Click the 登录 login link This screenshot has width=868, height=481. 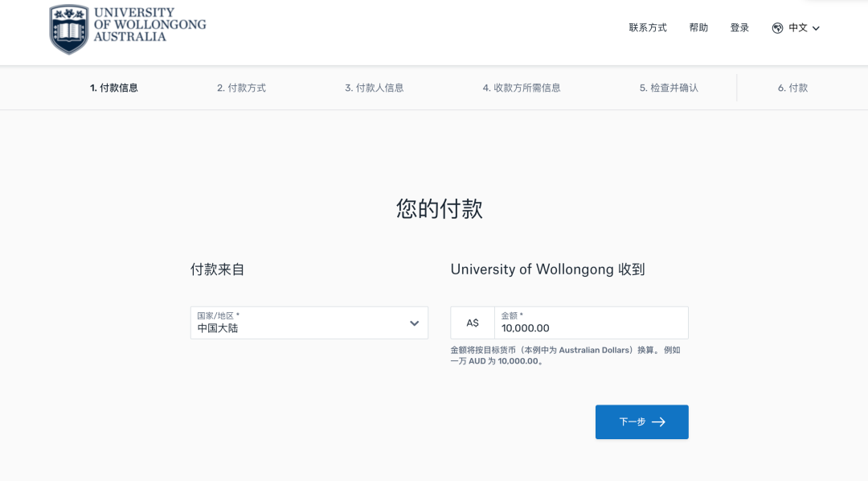pyautogui.click(x=739, y=27)
